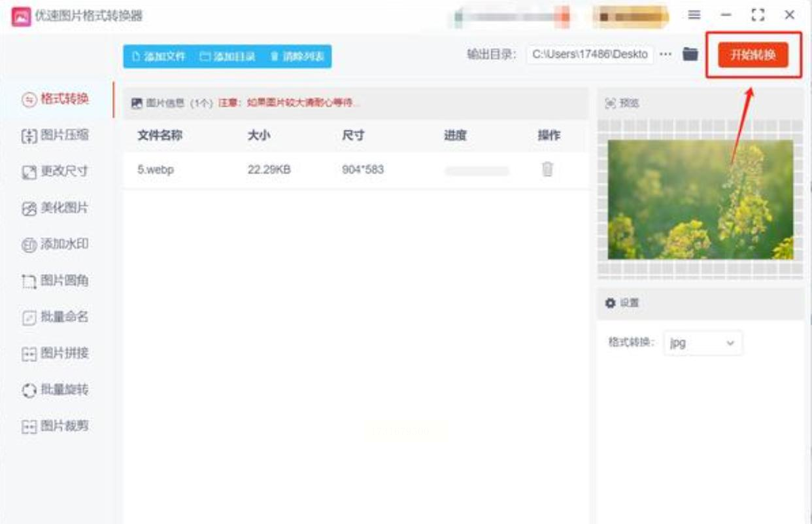
Task: Click the 文件名称 column header
Action: click(x=160, y=135)
